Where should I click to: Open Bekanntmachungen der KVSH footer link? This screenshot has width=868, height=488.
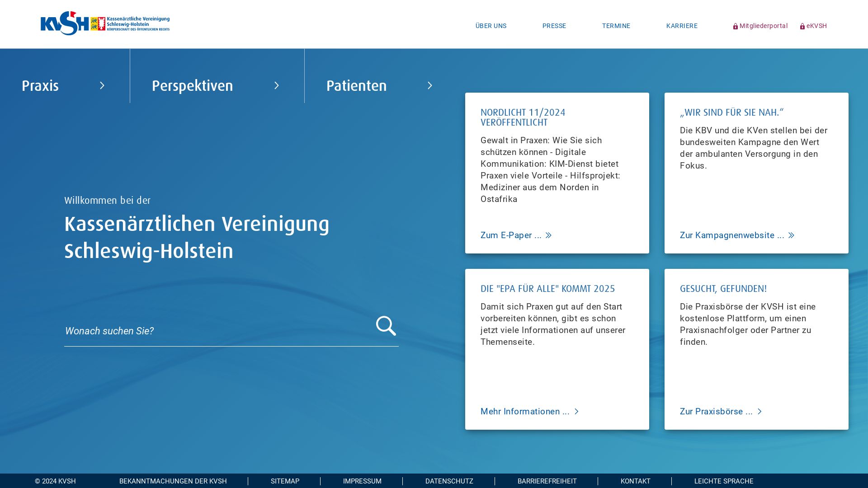click(x=173, y=481)
